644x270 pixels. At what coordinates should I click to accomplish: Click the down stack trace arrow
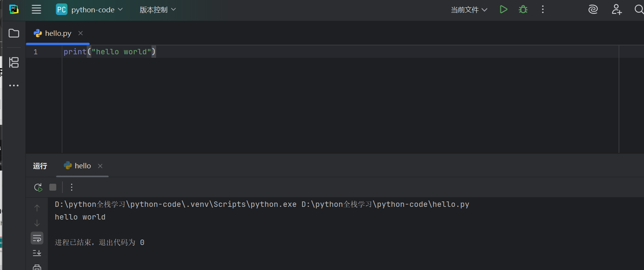pyautogui.click(x=37, y=223)
